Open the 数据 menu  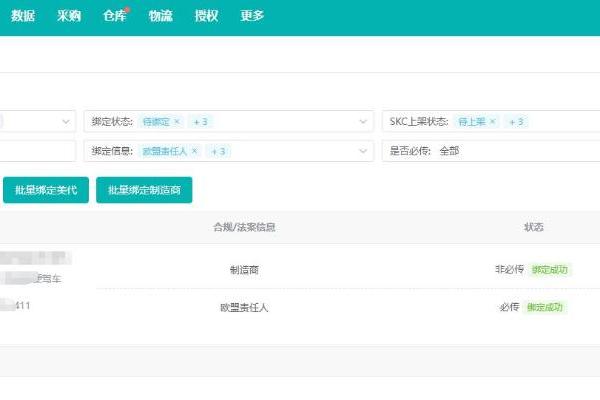(22, 16)
